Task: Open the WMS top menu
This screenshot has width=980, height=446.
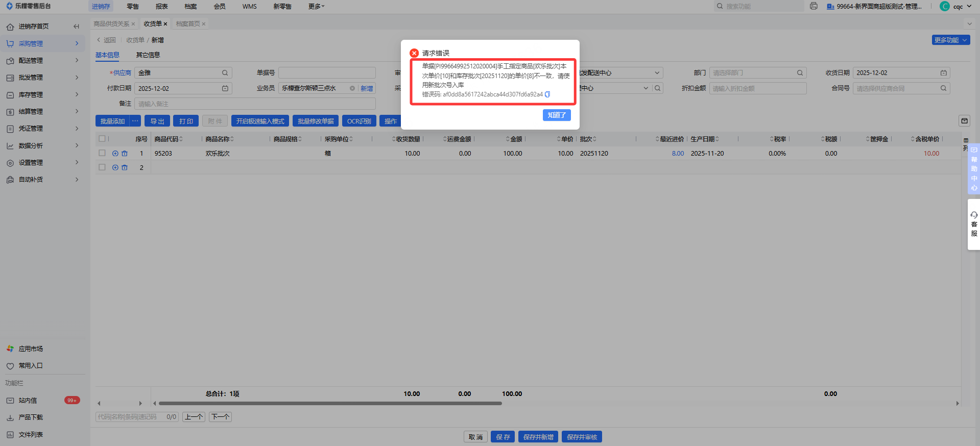Action: [x=250, y=7]
